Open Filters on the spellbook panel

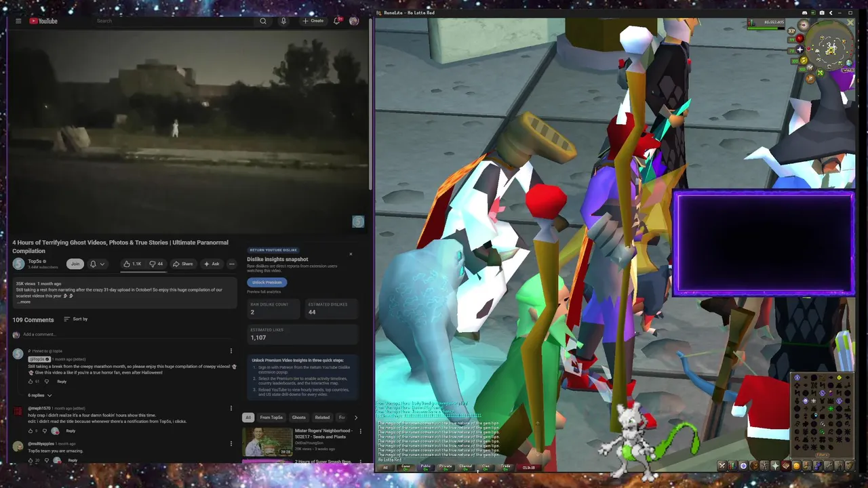(x=823, y=455)
